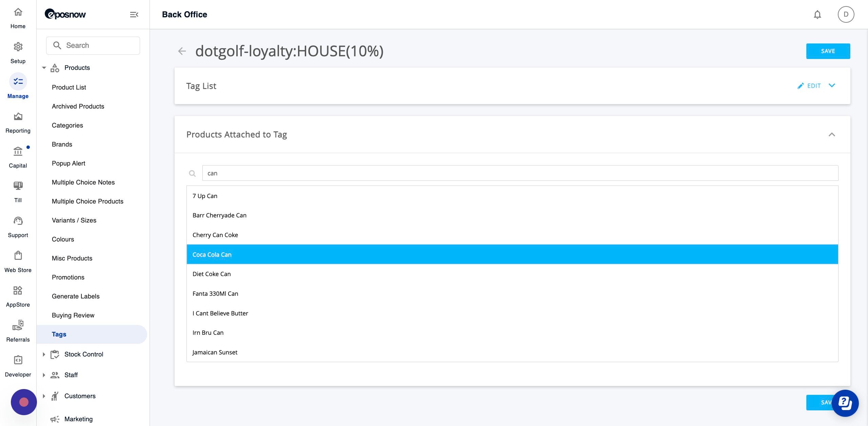Click the back arrow beside tag title
This screenshot has height=426, width=868.
coord(182,51)
